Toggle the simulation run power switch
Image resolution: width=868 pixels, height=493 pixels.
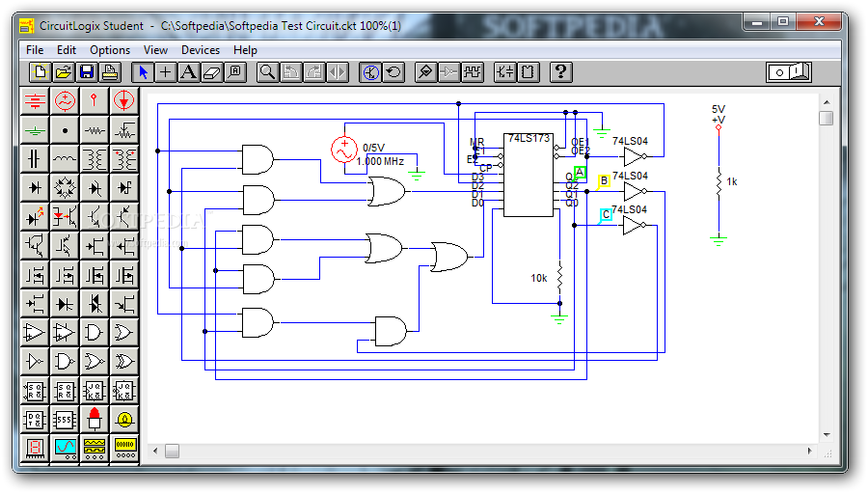[x=789, y=72]
